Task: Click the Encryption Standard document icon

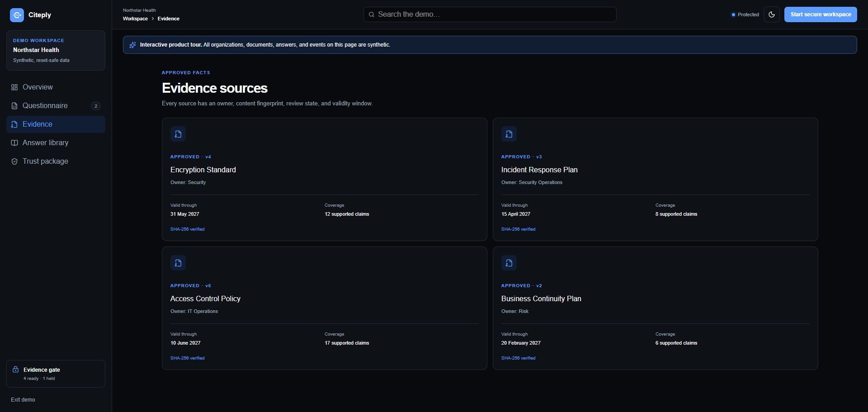Action: 178,134
